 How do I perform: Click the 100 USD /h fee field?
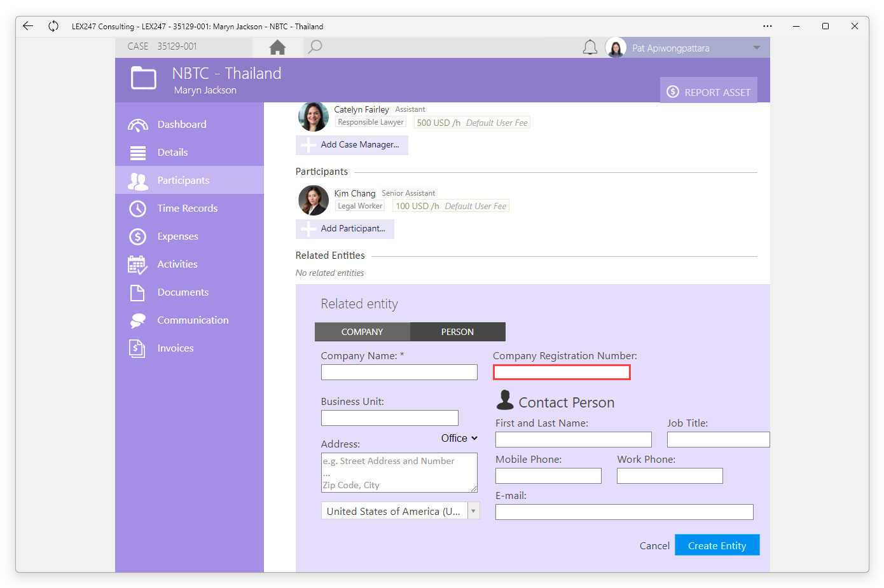point(451,206)
